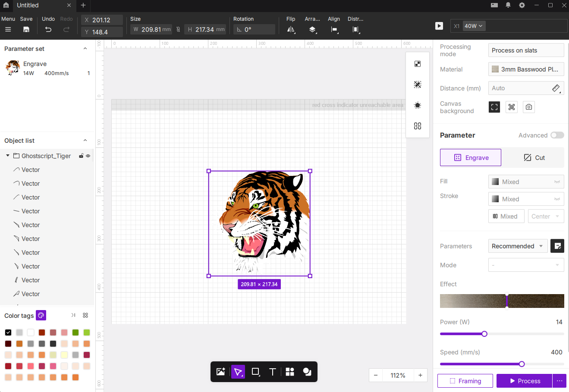Open the hamburger Menu
The image size is (569, 392).
(x=8, y=29)
